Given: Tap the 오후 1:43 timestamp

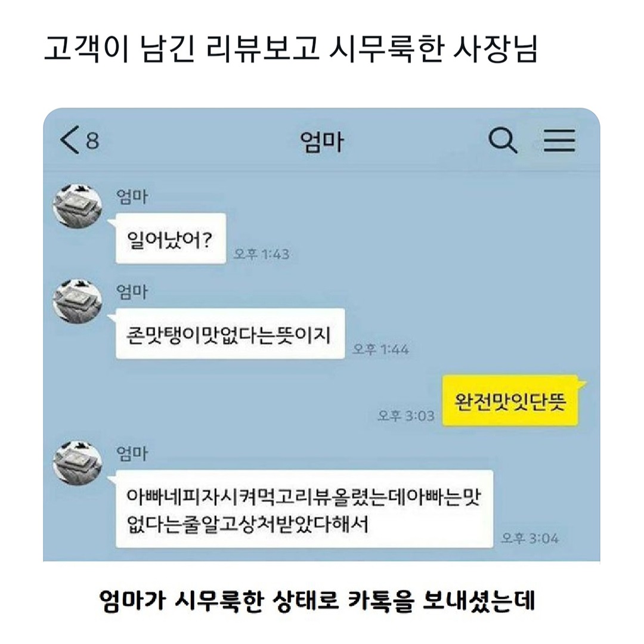Looking at the screenshot, I should pos(262,254).
